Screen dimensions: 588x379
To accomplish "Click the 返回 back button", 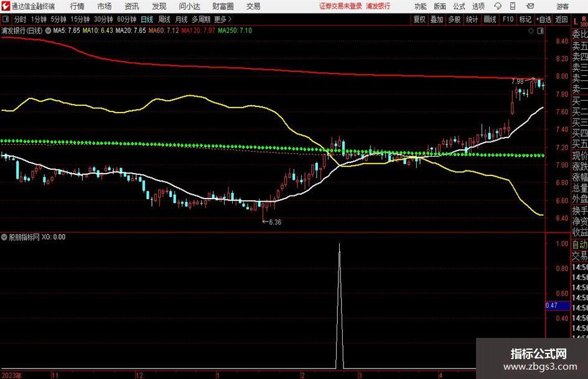I will pos(561,19).
